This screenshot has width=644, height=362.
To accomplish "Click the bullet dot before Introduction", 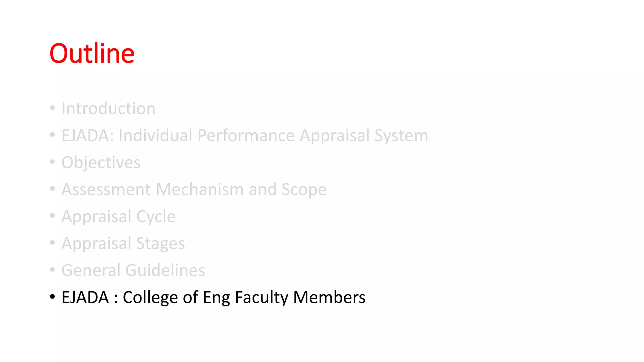I will click(x=53, y=108).
